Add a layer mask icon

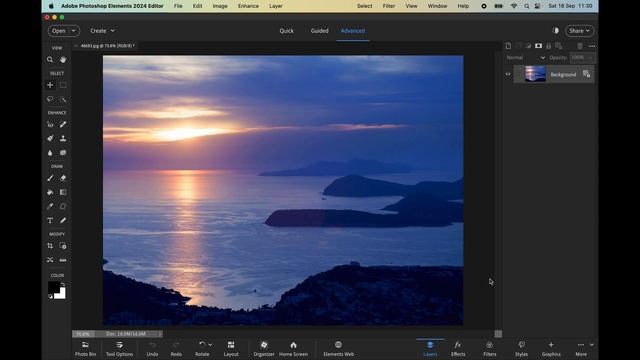pyautogui.click(x=538, y=46)
